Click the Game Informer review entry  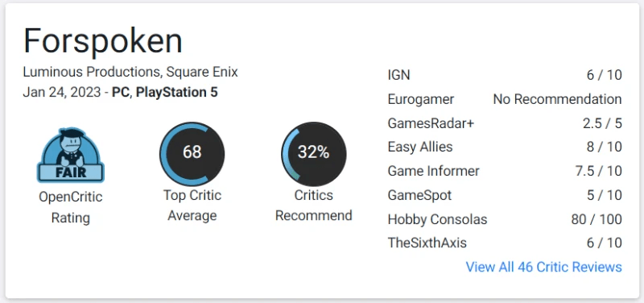(505, 171)
